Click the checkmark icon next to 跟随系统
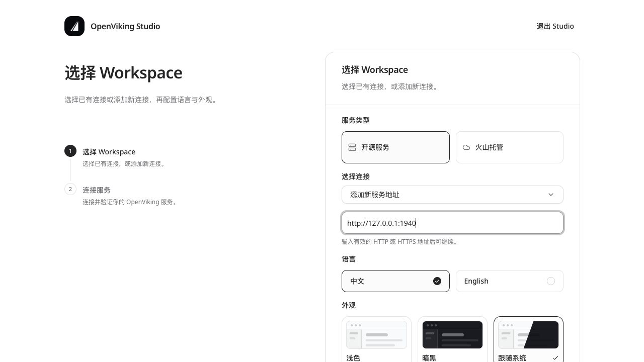Screen dimensions: 644x362 [x=555, y=358]
